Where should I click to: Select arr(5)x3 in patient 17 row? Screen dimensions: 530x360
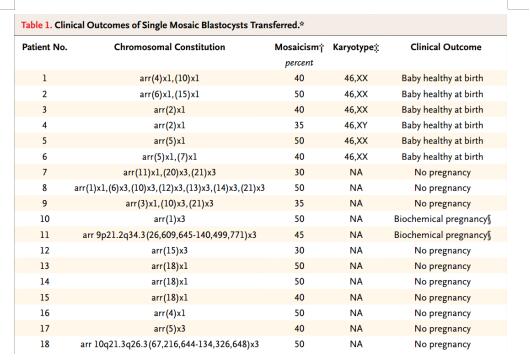pos(169,329)
